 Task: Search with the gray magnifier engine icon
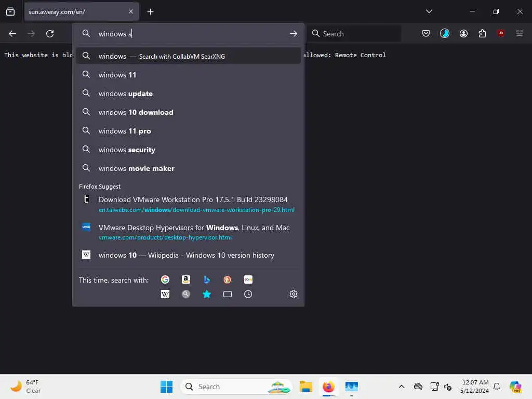click(186, 294)
